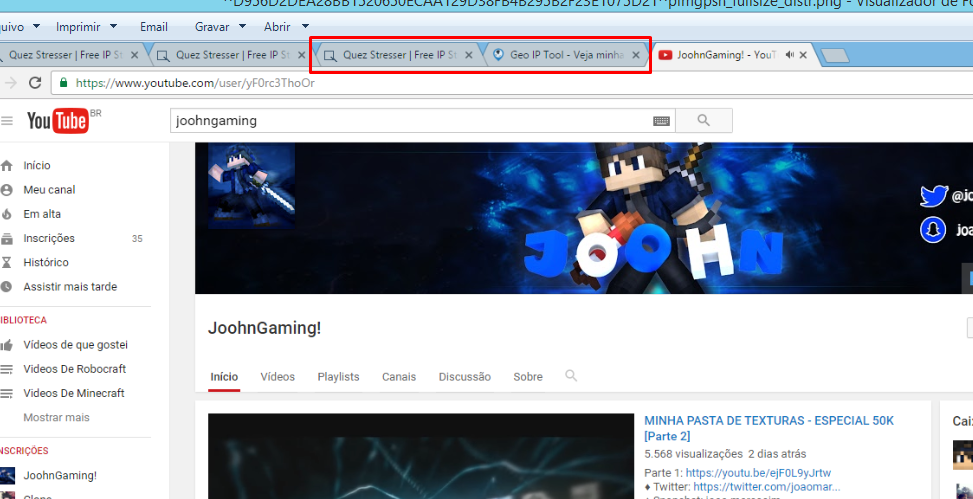
Task: Open the Twitter icon on channel banner
Action: tap(933, 196)
